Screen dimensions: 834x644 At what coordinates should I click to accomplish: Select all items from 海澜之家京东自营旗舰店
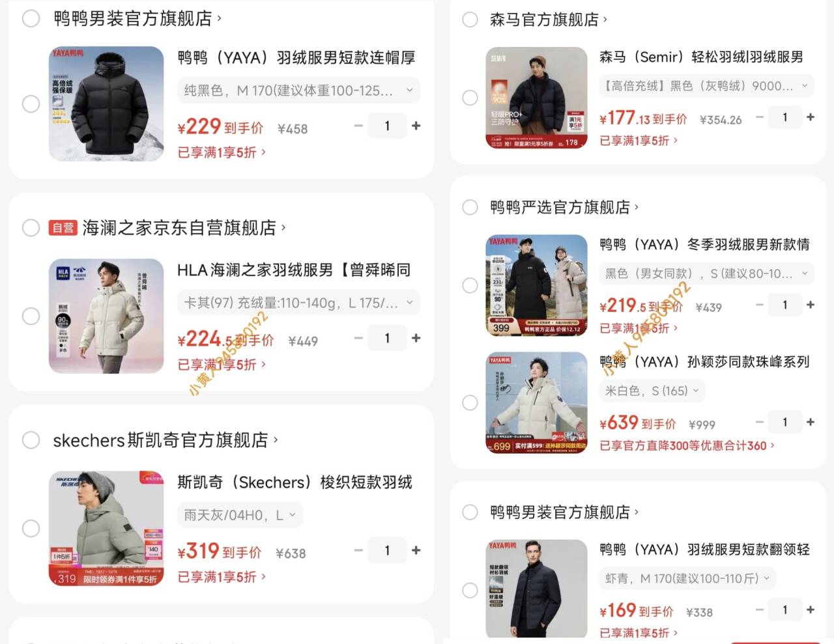click(x=31, y=228)
